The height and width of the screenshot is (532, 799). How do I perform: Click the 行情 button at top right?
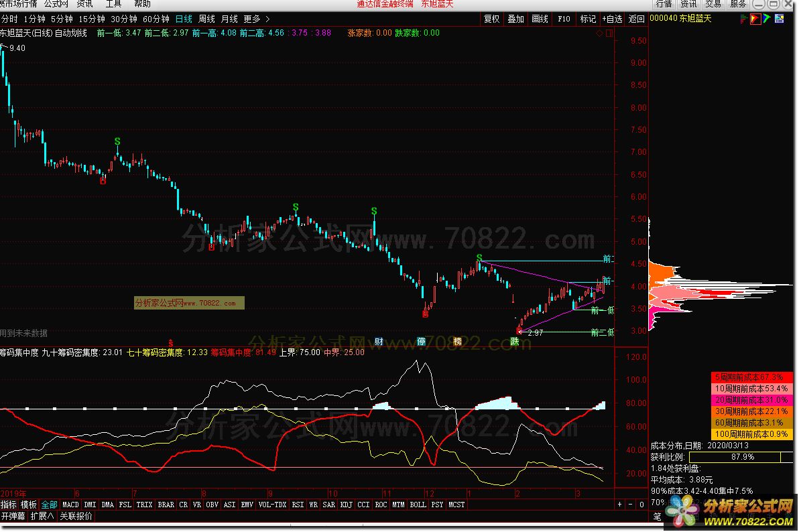click(664, 4)
